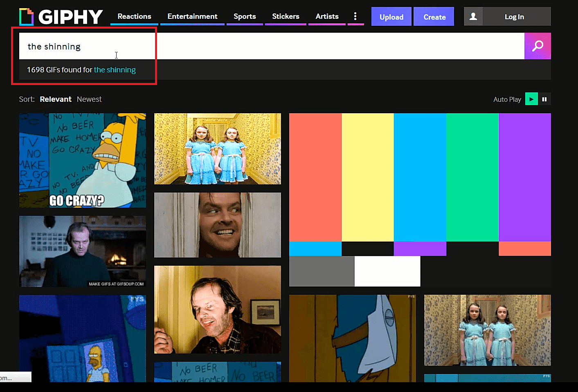Screen dimensions: 578x392
Task: Click 'the shinning' link in results count
Action: [x=115, y=70]
